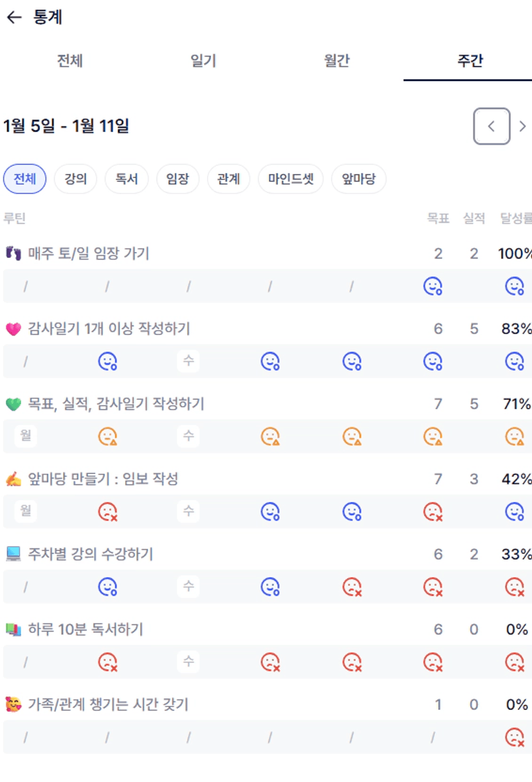532x782 pixels.
Task: Click the footprints icon beside the 임장 가기 routine
Action: pos(14,253)
